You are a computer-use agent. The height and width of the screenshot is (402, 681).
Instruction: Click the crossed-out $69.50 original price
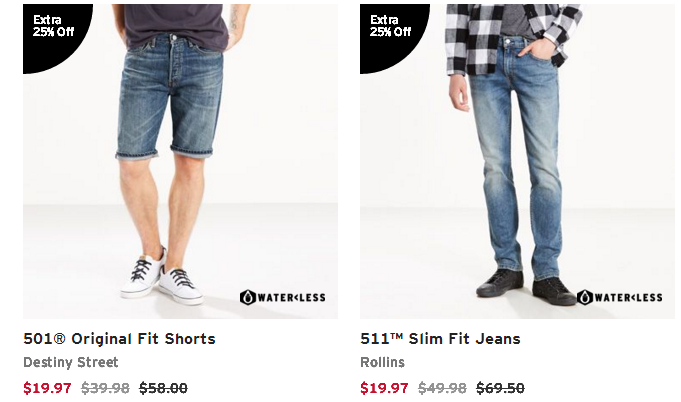(x=500, y=388)
